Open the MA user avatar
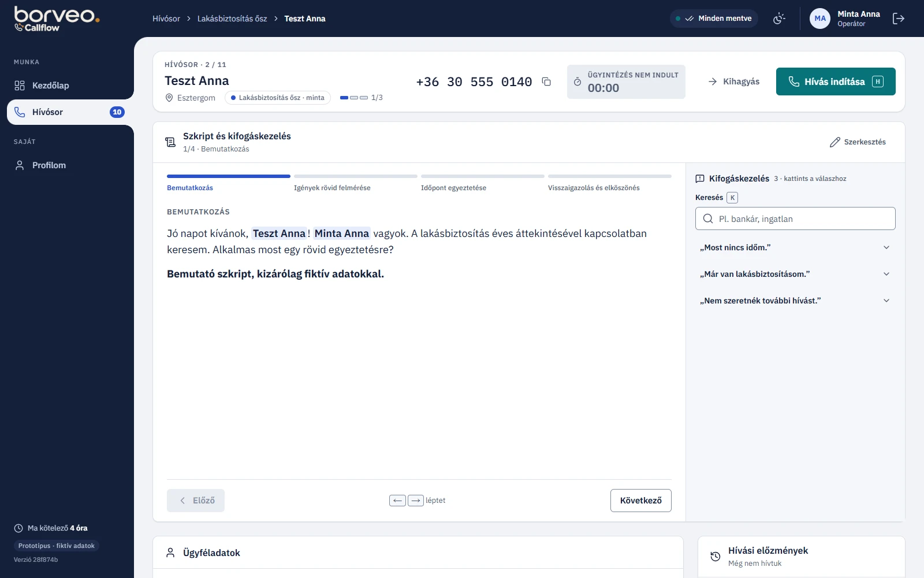Image resolution: width=924 pixels, height=578 pixels. pyautogui.click(x=820, y=18)
